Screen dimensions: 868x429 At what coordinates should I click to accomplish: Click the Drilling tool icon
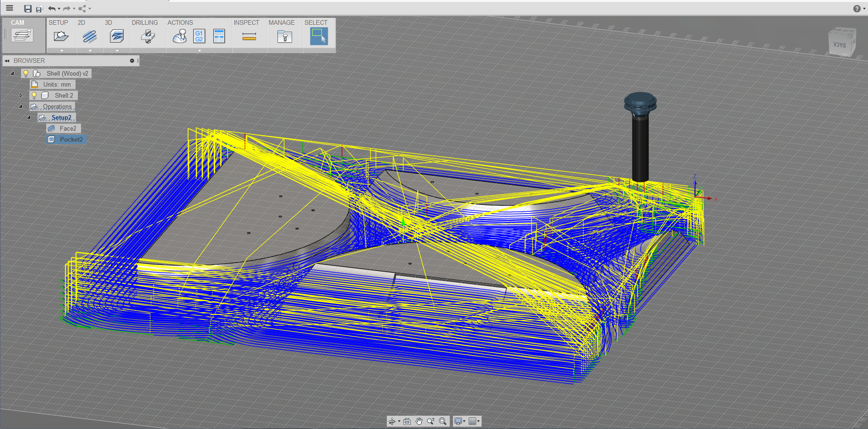click(x=148, y=36)
